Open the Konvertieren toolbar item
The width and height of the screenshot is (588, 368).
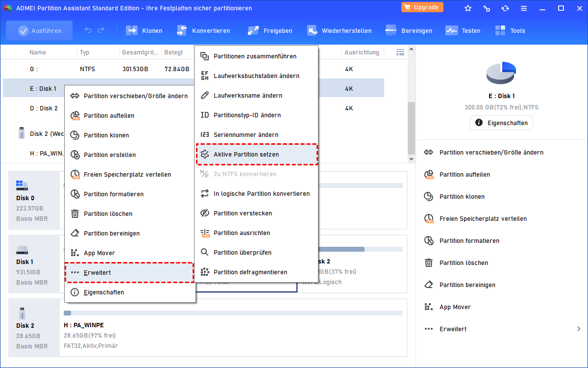tap(203, 30)
